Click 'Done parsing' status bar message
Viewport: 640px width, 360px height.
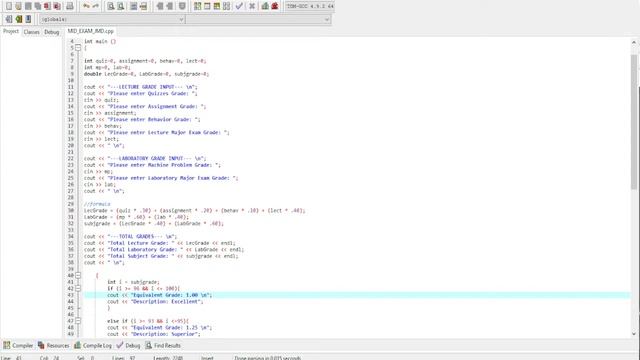pos(268,358)
